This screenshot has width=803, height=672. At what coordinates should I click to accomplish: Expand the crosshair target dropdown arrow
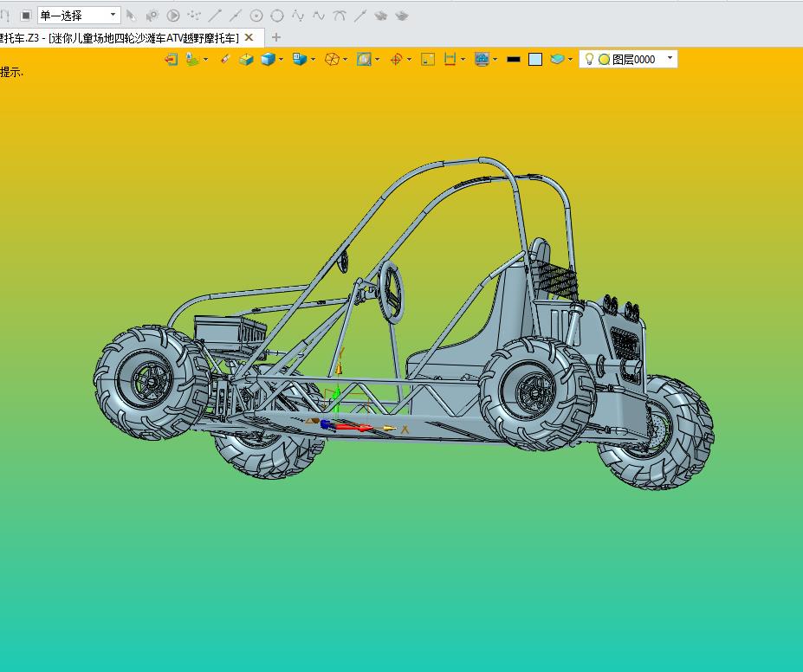click(409, 60)
